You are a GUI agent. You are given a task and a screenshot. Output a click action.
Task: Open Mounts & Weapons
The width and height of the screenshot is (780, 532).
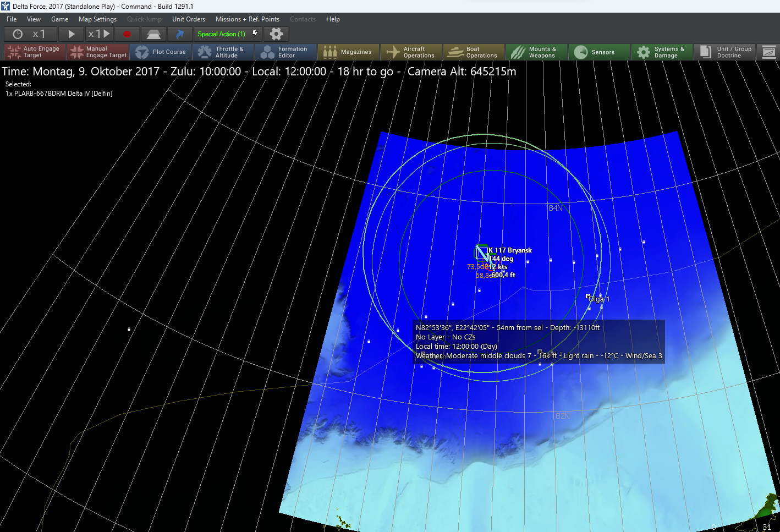[537, 52]
